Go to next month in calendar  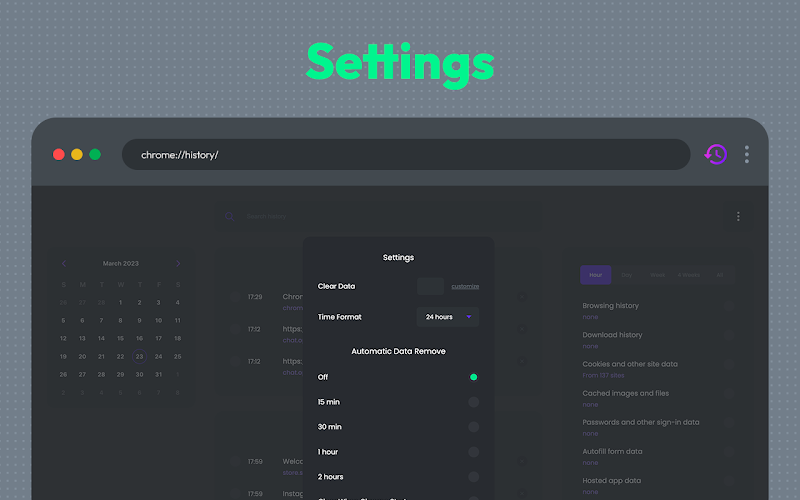coord(178,263)
